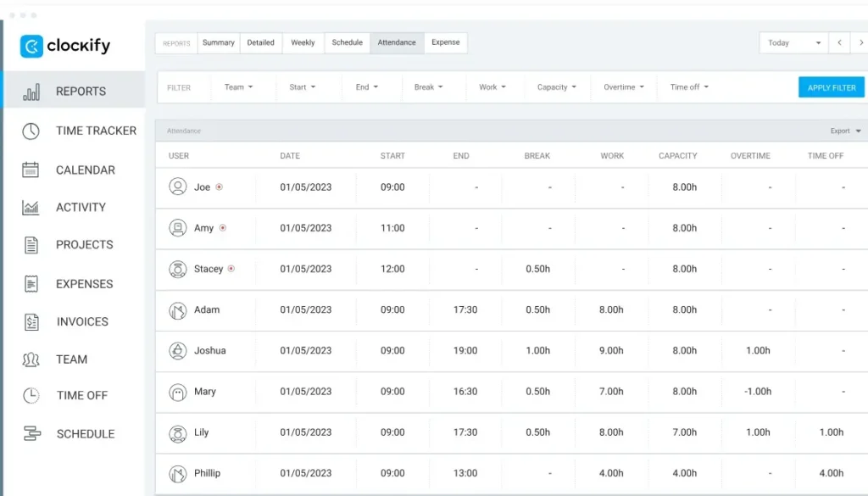Open the Time Off sidebar icon
Image resolution: width=868 pixels, height=496 pixels.
31,395
